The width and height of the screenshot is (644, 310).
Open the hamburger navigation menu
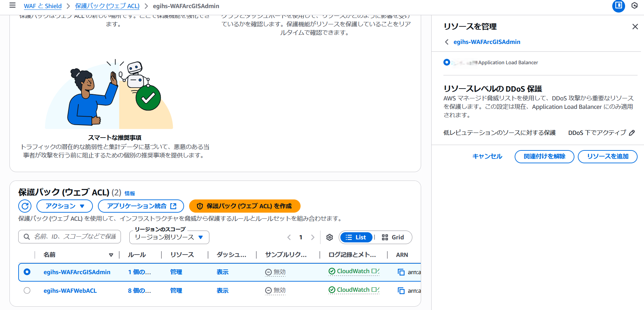point(12,5)
